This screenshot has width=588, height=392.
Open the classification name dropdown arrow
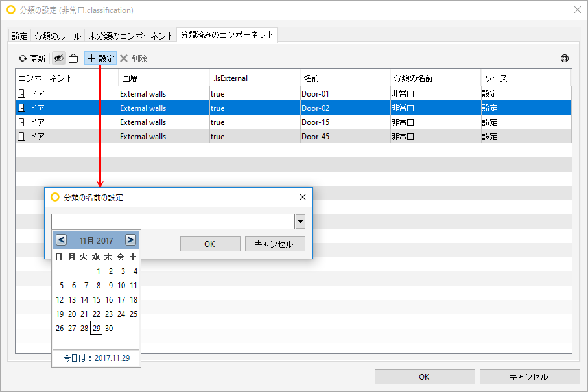[x=300, y=222]
